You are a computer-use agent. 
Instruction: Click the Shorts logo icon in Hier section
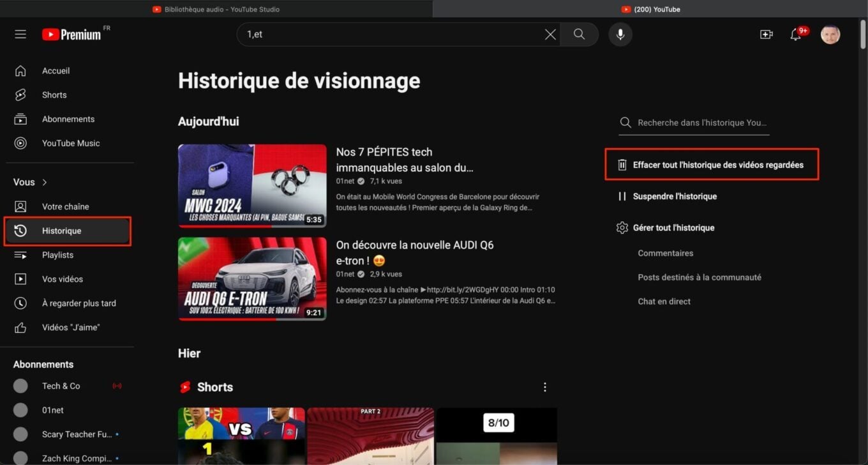coord(186,387)
